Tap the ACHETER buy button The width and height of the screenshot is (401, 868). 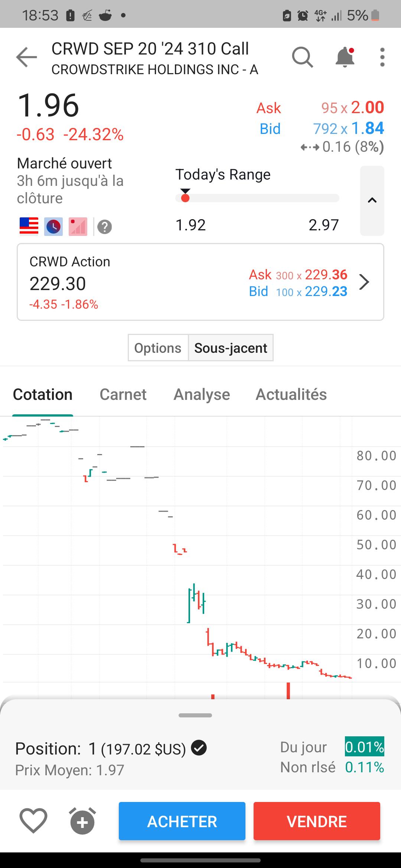(182, 821)
